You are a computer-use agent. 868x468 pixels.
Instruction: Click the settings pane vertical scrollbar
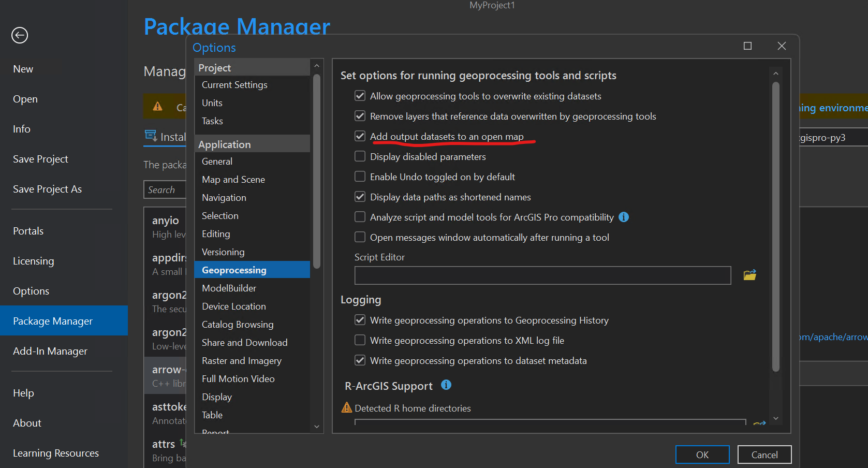[x=775, y=227]
